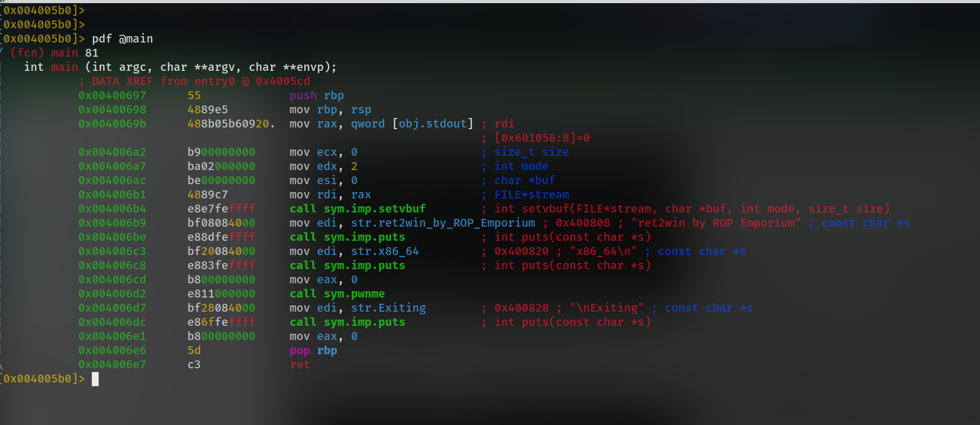Image resolution: width=980 pixels, height=425 pixels.
Task: Click the 'ret' instruction
Action: tap(300, 365)
